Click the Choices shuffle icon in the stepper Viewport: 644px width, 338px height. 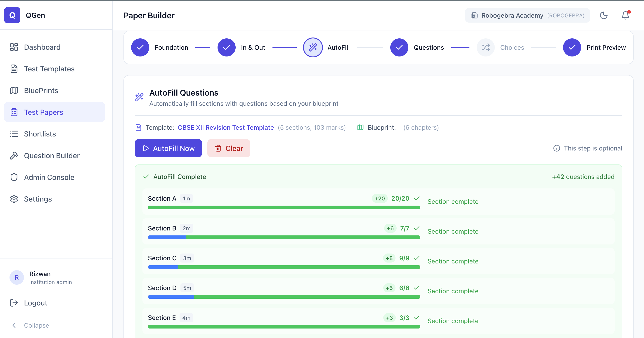485,47
